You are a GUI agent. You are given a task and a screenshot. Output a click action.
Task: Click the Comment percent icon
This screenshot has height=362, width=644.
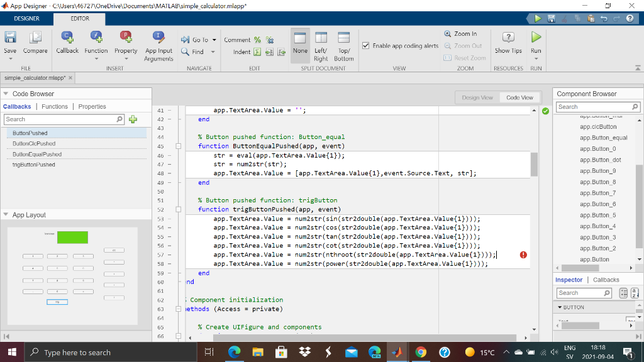[258, 40]
